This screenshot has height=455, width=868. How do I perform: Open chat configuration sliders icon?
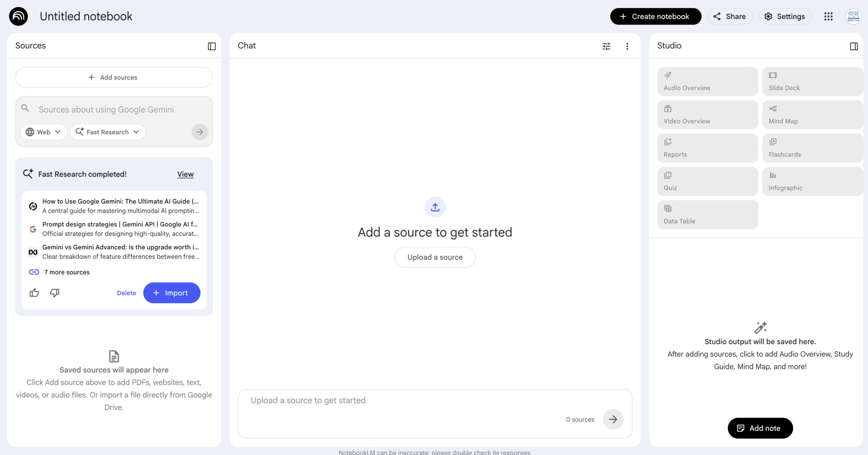click(606, 46)
